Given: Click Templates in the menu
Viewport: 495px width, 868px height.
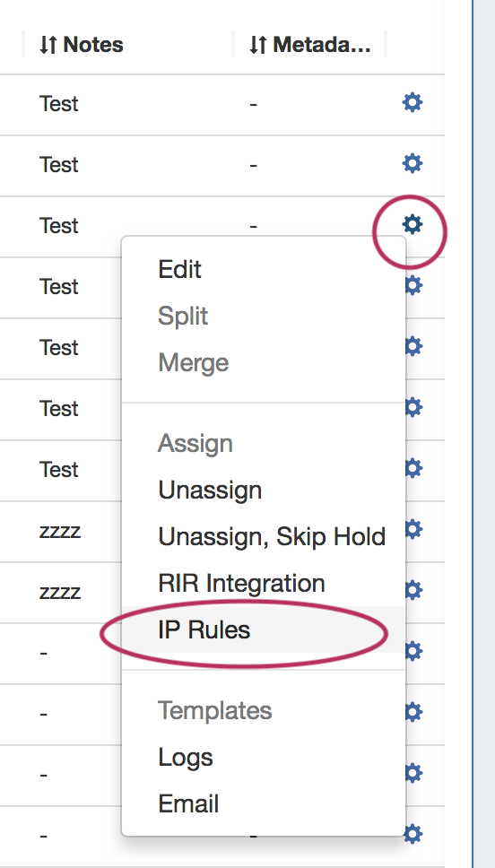Looking at the screenshot, I should tap(215, 711).
